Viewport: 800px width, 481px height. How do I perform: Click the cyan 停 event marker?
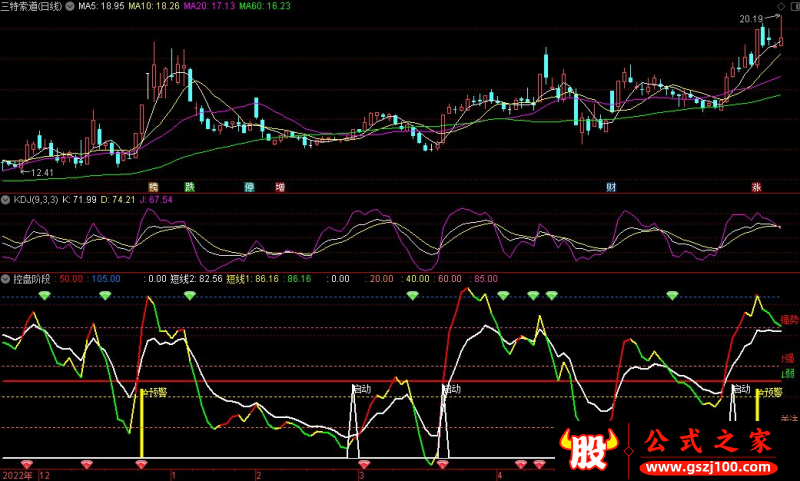(x=249, y=187)
